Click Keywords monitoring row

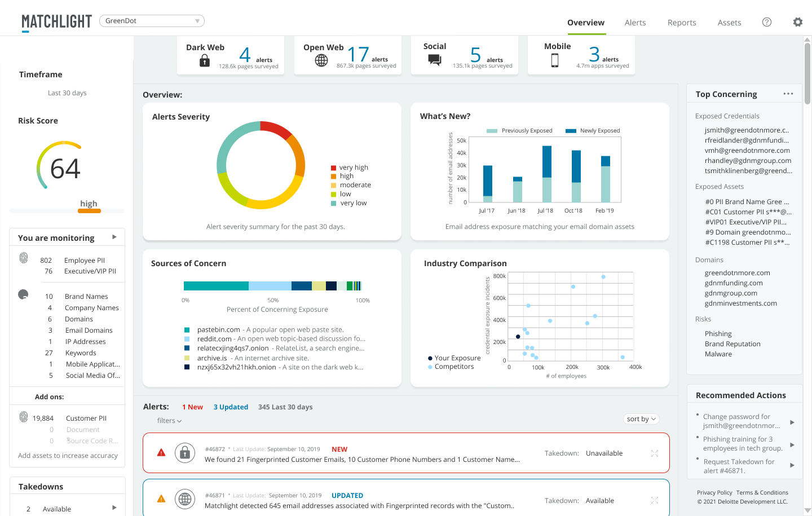point(70,353)
